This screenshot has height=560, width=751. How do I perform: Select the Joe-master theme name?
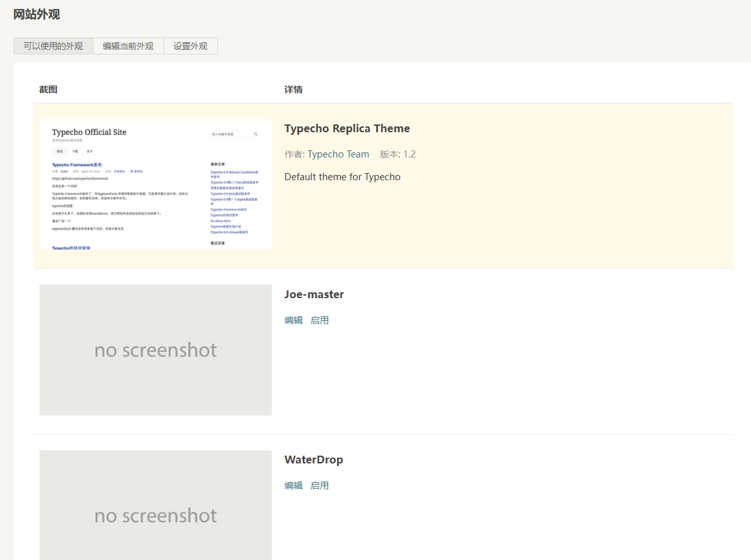coord(314,294)
